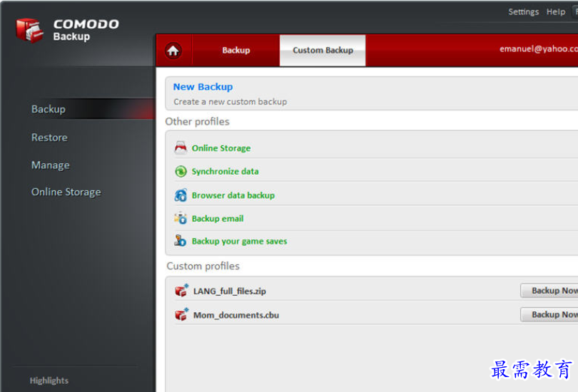Click the Backup email icon
Image resolution: width=578 pixels, height=392 pixels.
tap(181, 218)
